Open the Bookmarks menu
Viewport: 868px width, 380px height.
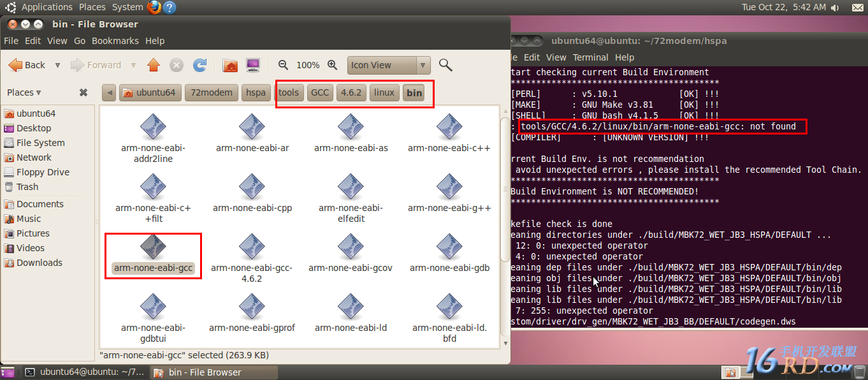(x=115, y=41)
